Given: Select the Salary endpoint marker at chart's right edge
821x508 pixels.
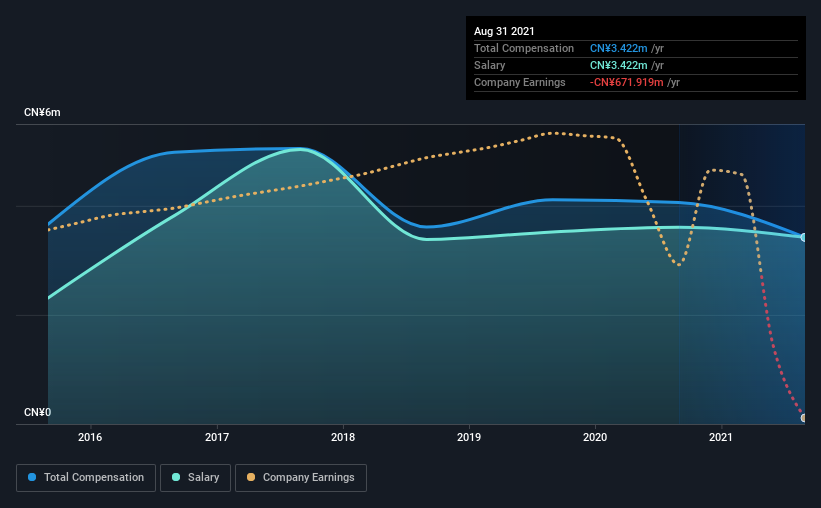Looking at the screenshot, I should click(x=803, y=237).
